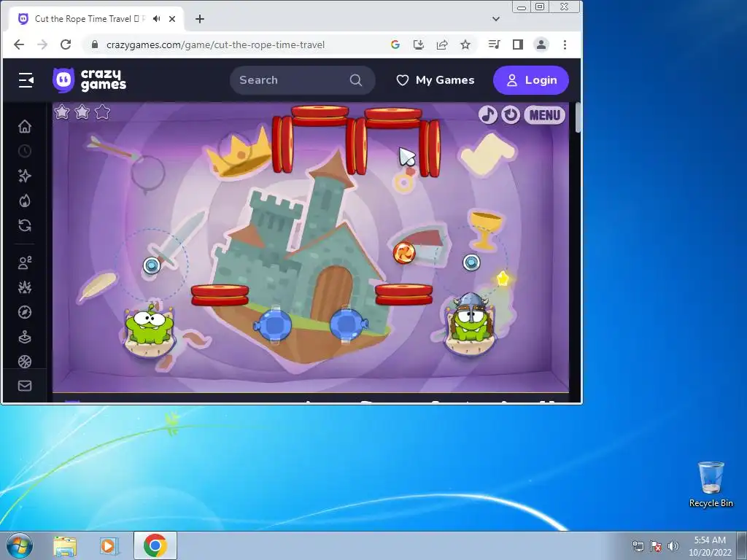Click the network tray icon
This screenshot has height=560, width=747.
pyautogui.click(x=638, y=546)
